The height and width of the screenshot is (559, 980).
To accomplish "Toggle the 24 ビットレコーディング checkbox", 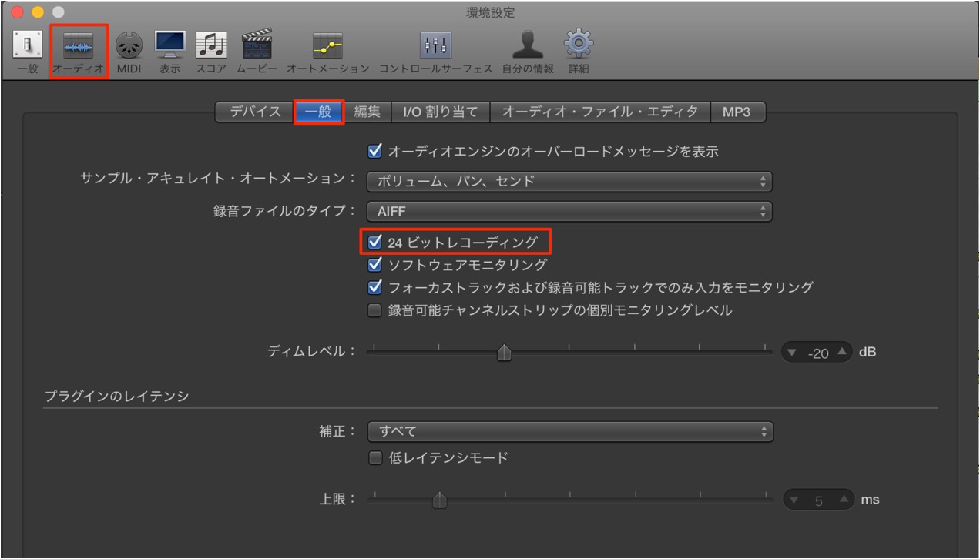I will [x=375, y=242].
